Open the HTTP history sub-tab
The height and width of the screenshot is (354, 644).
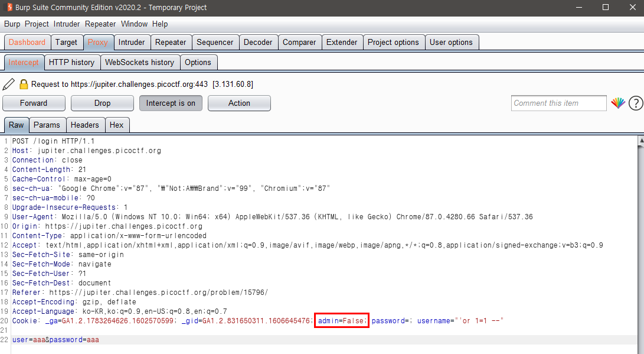pyautogui.click(x=71, y=63)
